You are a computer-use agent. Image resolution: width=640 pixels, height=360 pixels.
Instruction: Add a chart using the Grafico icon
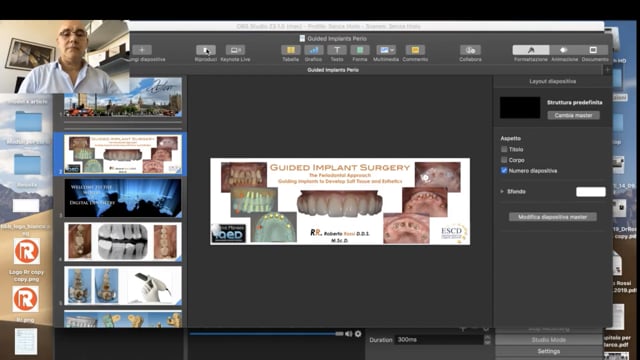(313, 50)
